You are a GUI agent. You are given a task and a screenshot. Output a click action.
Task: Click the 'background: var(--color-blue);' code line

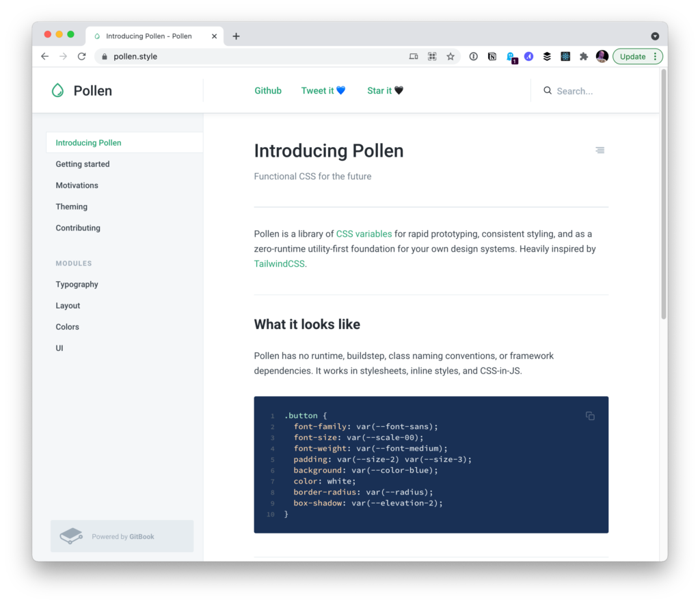click(x=366, y=471)
